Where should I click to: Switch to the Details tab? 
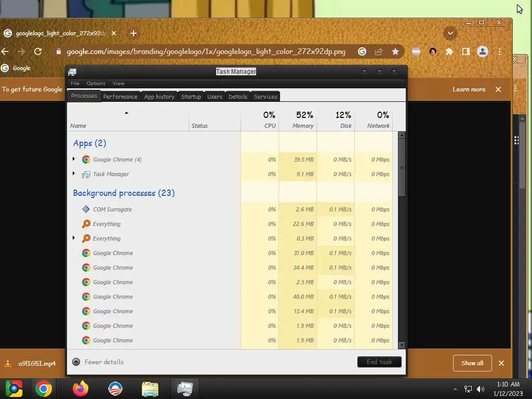[238, 97]
